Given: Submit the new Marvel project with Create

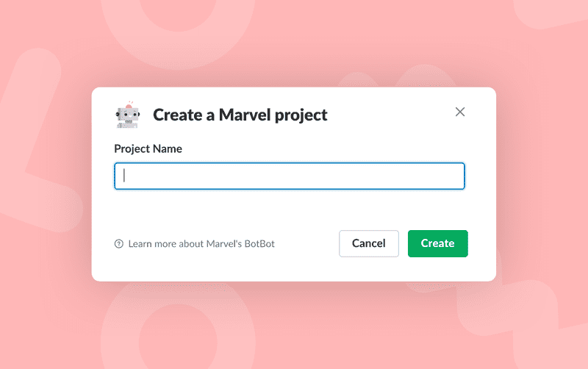Looking at the screenshot, I should (x=437, y=243).
